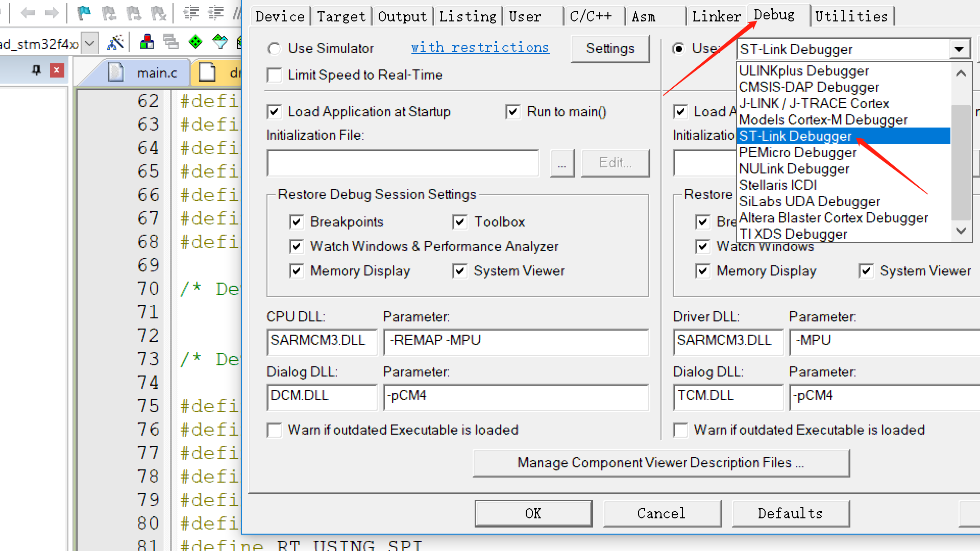Image resolution: width=980 pixels, height=551 pixels.
Task: Click the green diamond Run-Time Environment icon
Action: (x=195, y=42)
